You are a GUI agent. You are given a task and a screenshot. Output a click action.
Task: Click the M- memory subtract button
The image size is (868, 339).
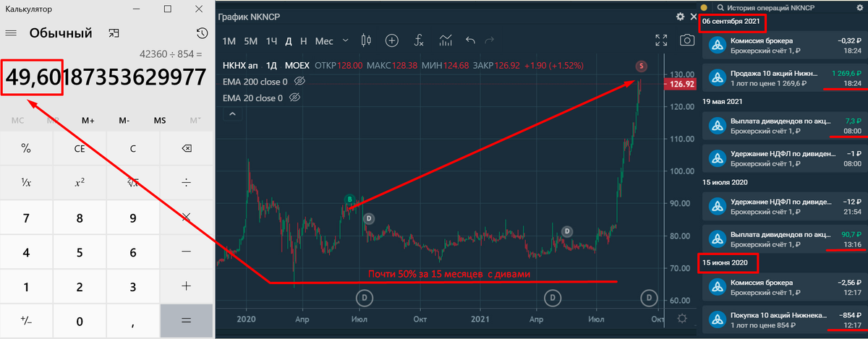pos(124,121)
